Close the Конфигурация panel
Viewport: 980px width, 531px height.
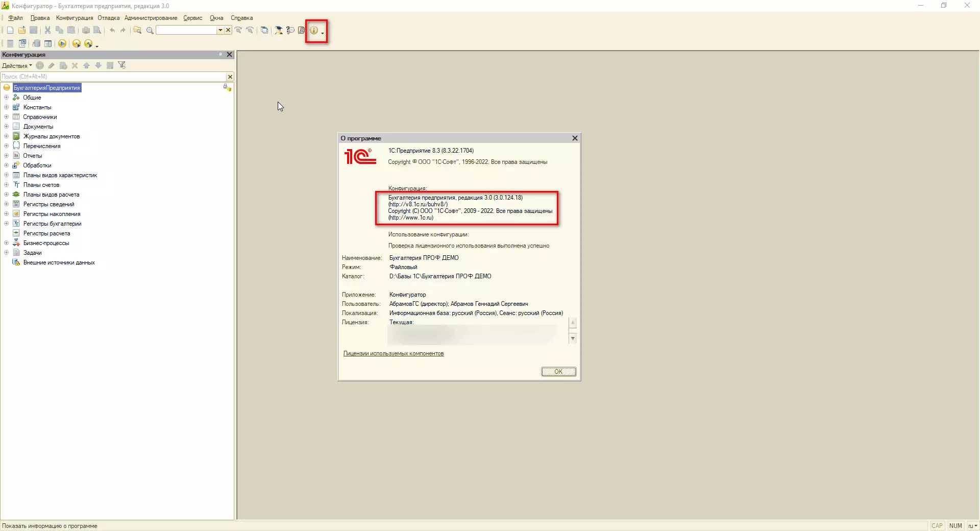[229, 55]
